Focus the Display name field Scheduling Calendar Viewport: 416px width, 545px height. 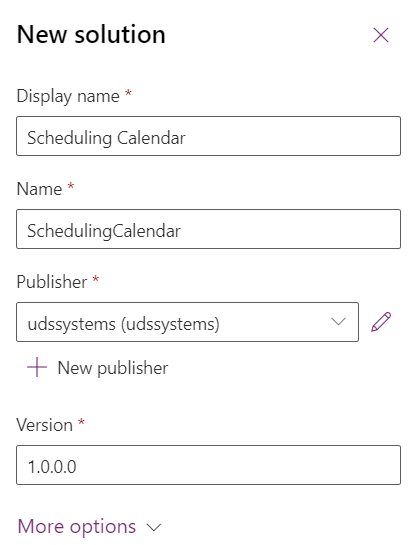pyautogui.click(x=209, y=136)
